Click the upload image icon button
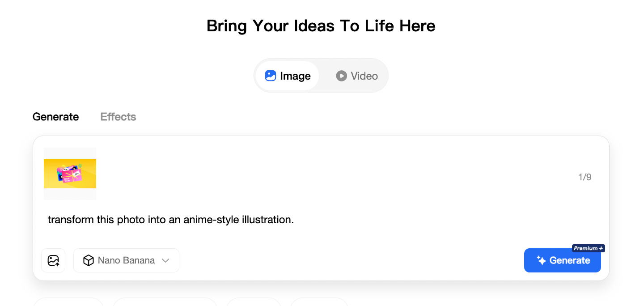This screenshot has height=306, width=644. click(x=53, y=260)
